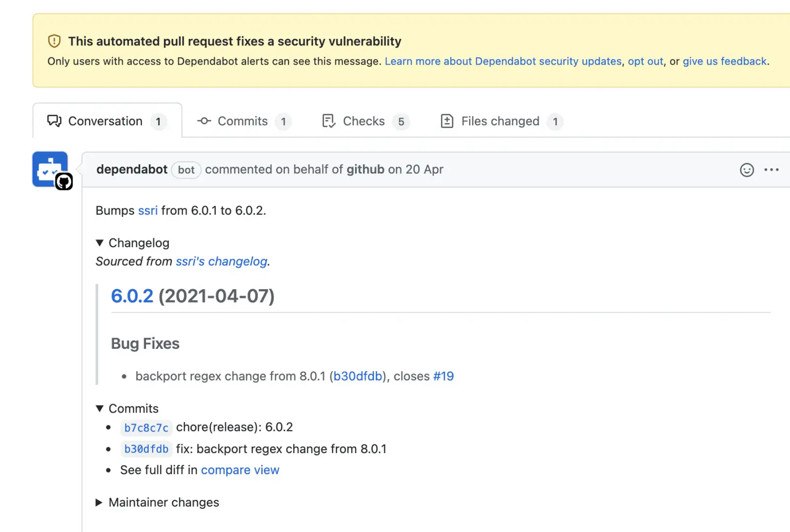Collapse the Commits details section

point(127,409)
